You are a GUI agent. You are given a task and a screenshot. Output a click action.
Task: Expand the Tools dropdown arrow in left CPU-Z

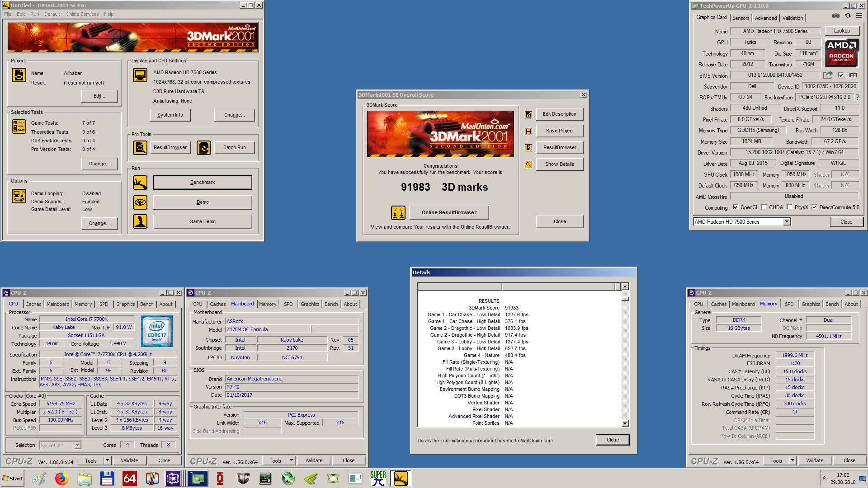coord(108,460)
